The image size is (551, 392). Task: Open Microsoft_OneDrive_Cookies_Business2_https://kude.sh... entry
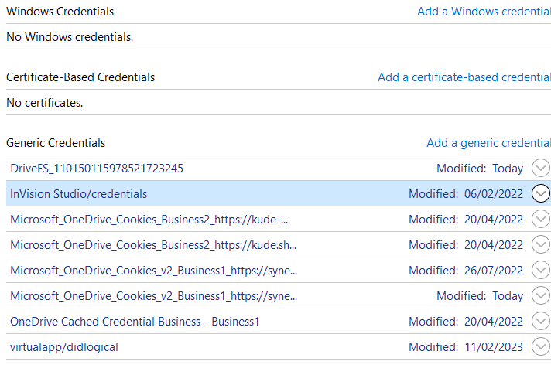click(153, 245)
